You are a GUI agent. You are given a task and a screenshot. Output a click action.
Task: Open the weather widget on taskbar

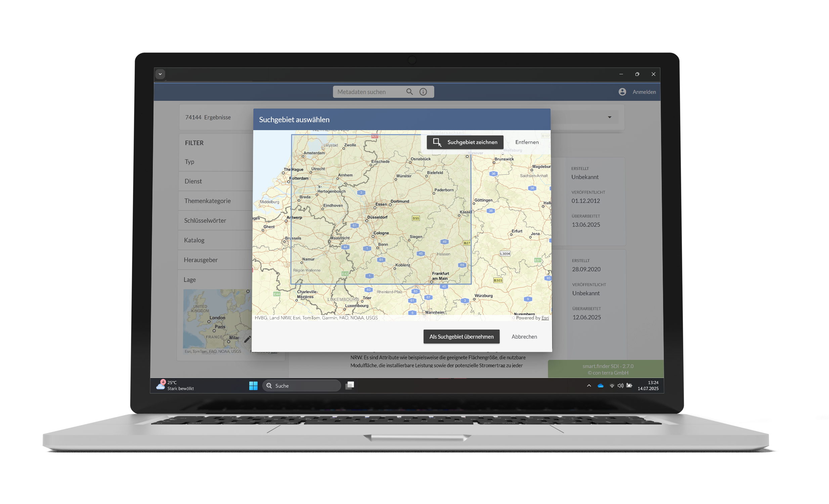pos(175,386)
